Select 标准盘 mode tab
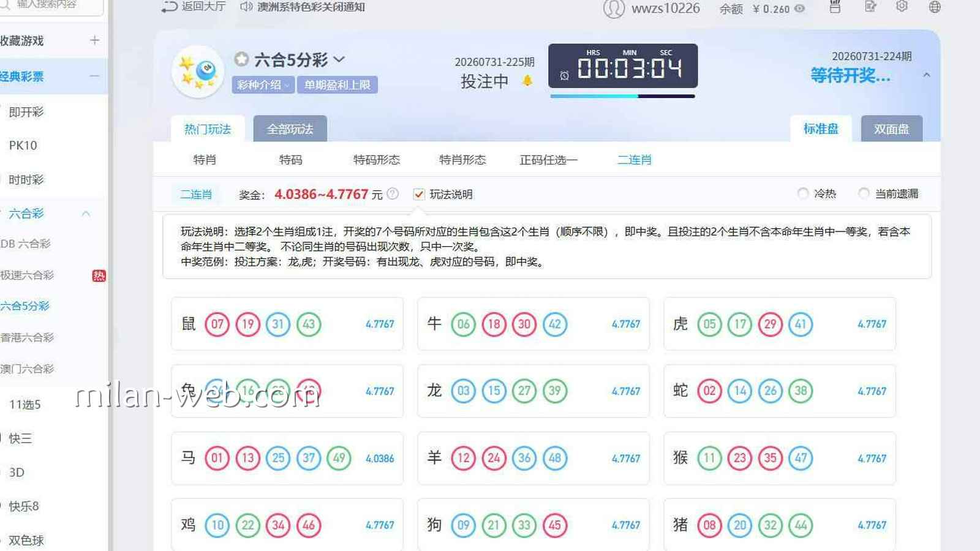The width and height of the screenshot is (980, 551). 821,129
